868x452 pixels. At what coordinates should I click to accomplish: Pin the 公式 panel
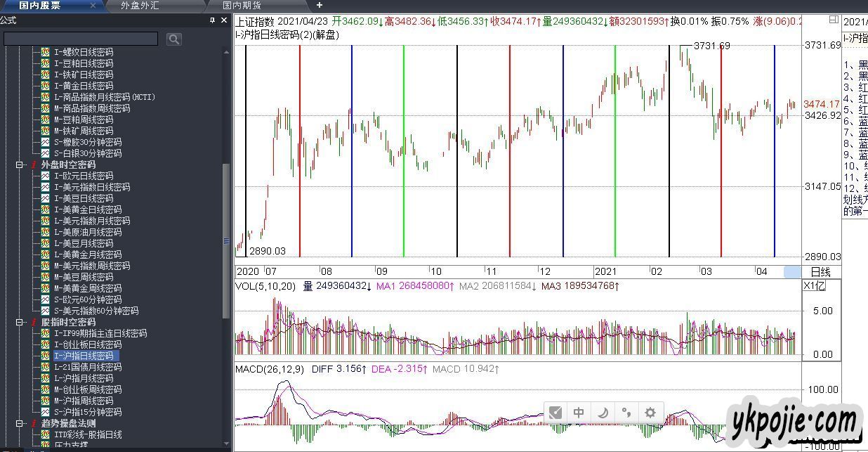(x=213, y=21)
